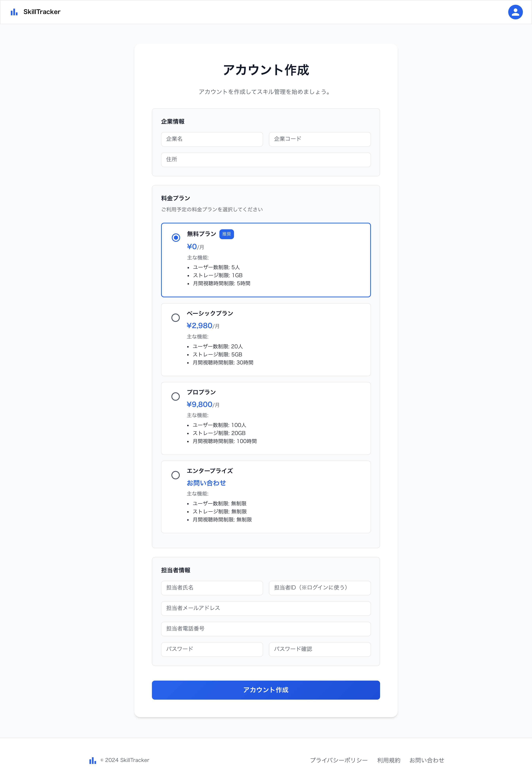Select the 無料プラン radio button

coord(176,238)
